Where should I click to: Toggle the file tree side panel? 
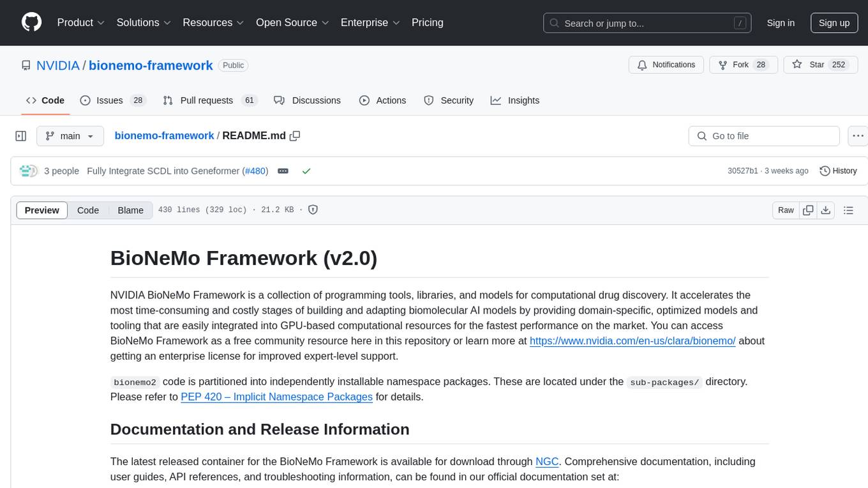[21, 136]
